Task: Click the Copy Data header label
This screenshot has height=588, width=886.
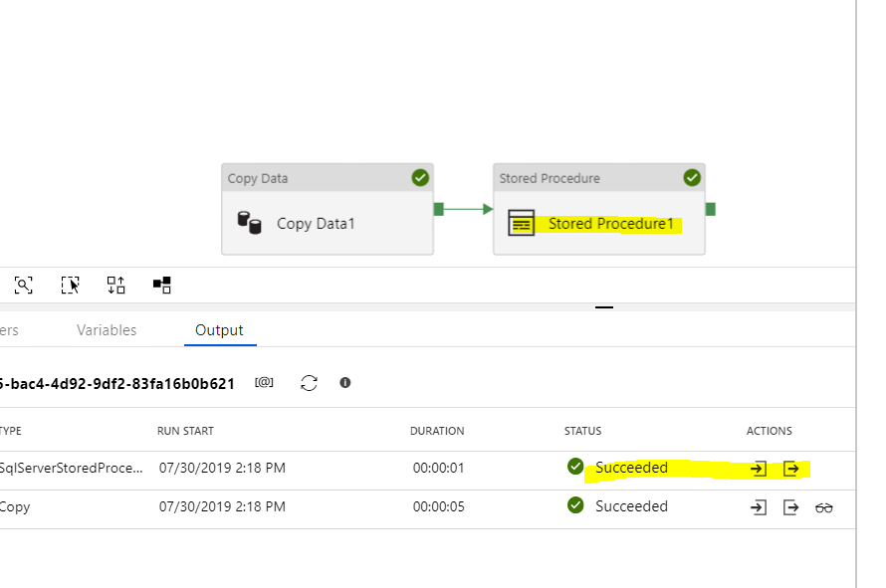Action: [x=258, y=178]
